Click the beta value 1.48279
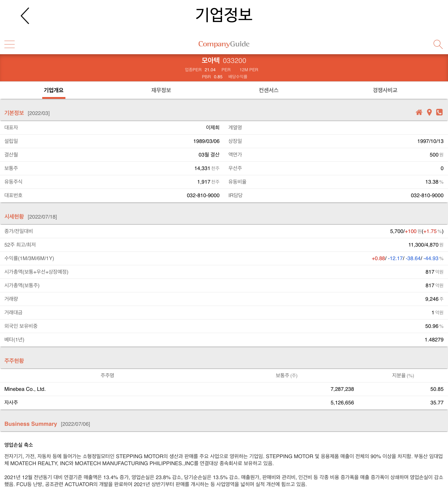The width and height of the screenshot is (448, 494). [434, 340]
